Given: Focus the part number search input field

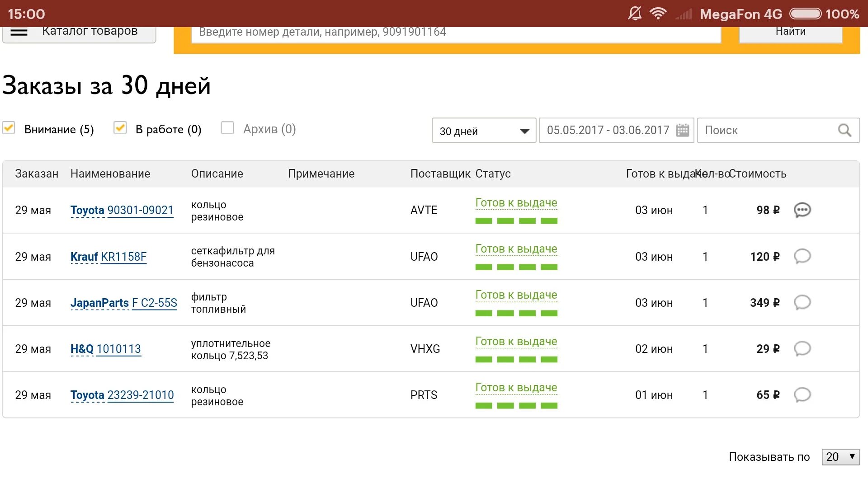Looking at the screenshot, I should pyautogui.click(x=456, y=34).
